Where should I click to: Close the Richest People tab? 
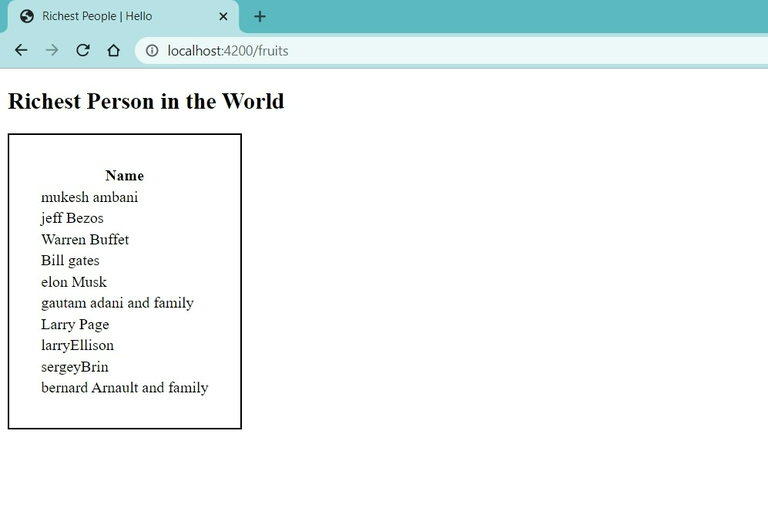tap(223, 17)
